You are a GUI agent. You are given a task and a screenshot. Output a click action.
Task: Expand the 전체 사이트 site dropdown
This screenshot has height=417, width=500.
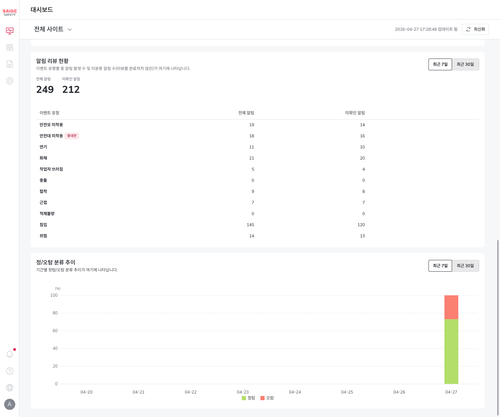53,29
